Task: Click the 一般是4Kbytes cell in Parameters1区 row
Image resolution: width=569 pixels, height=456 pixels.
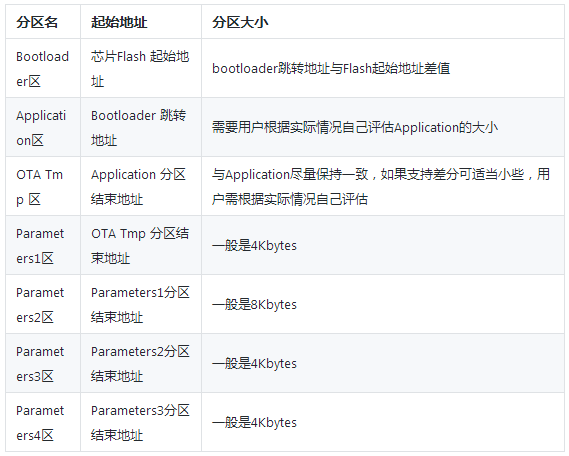Action: [383, 245]
